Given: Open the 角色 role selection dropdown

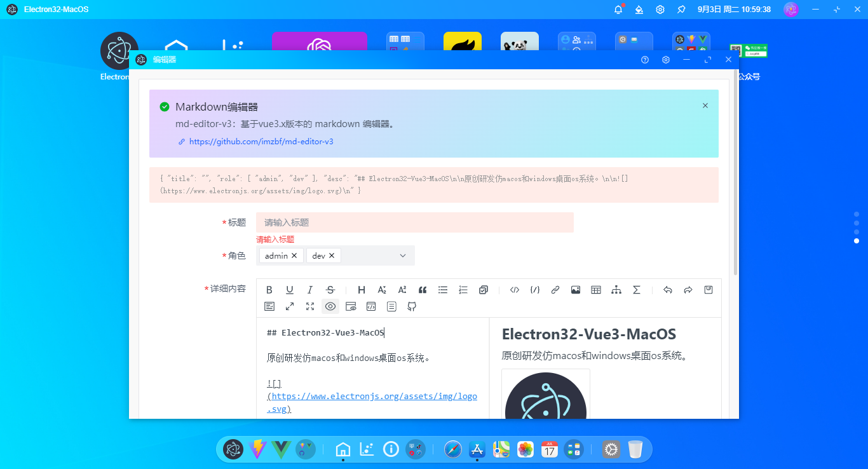Looking at the screenshot, I should point(402,255).
